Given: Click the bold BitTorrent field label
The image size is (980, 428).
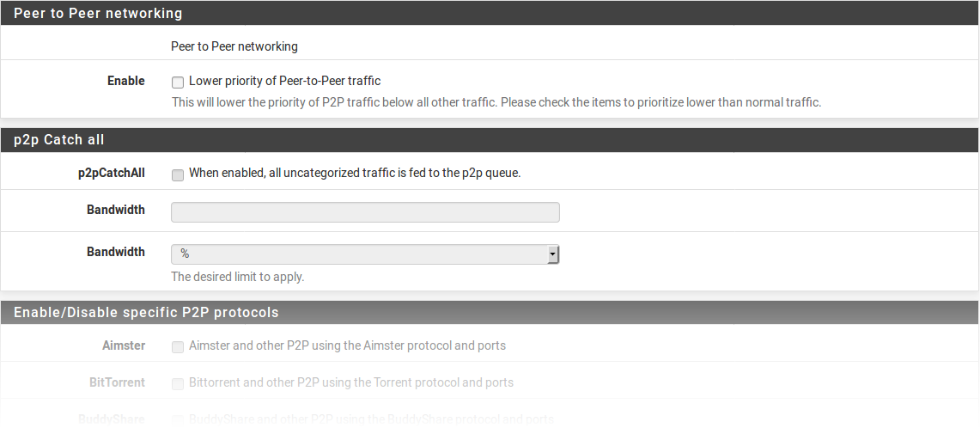Looking at the screenshot, I should coord(117,382).
